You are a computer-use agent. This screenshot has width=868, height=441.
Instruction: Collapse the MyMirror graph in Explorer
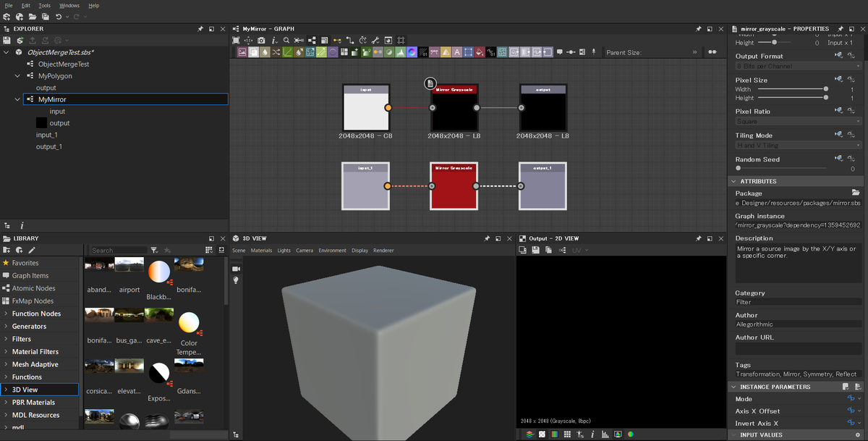pyautogui.click(x=18, y=99)
